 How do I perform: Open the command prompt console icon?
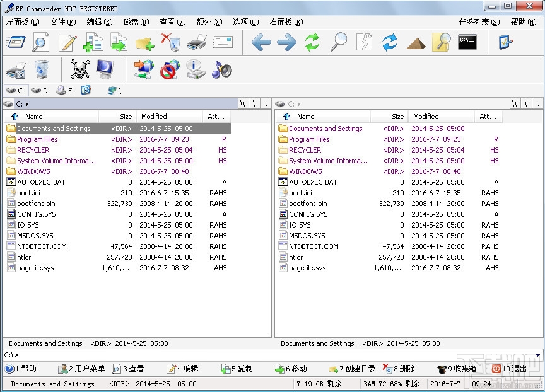tap(467, 43)
